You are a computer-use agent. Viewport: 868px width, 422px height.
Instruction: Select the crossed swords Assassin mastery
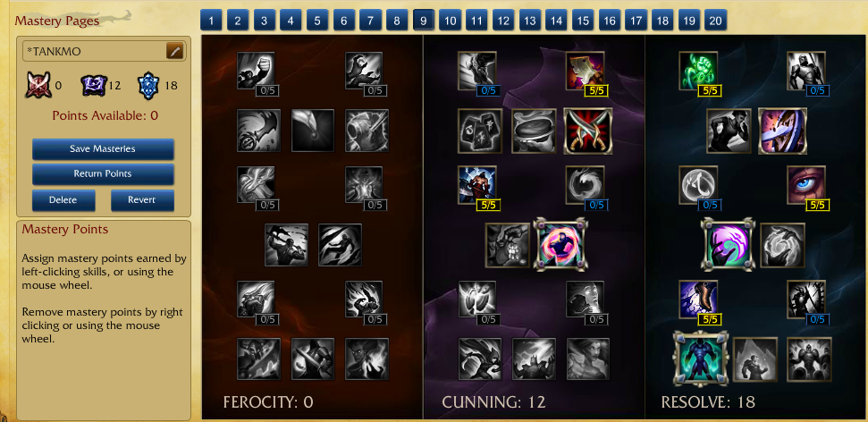pos(588,131)
